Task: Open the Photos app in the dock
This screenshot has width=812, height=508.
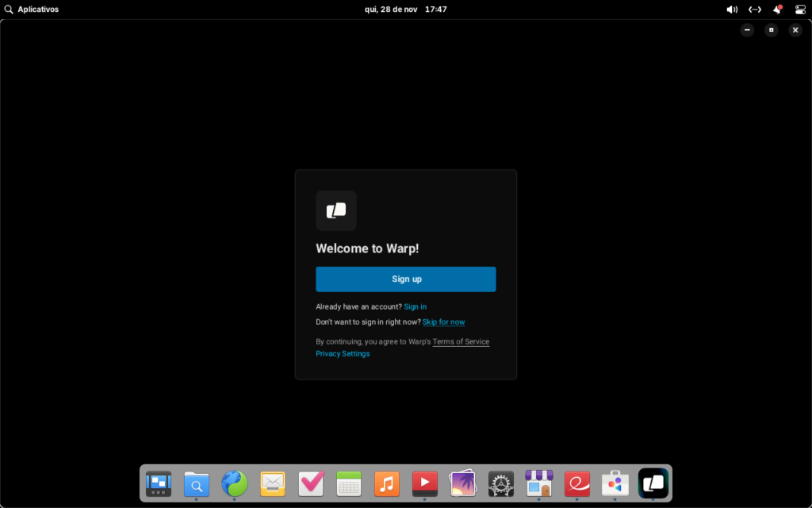Action: [463, 483]
